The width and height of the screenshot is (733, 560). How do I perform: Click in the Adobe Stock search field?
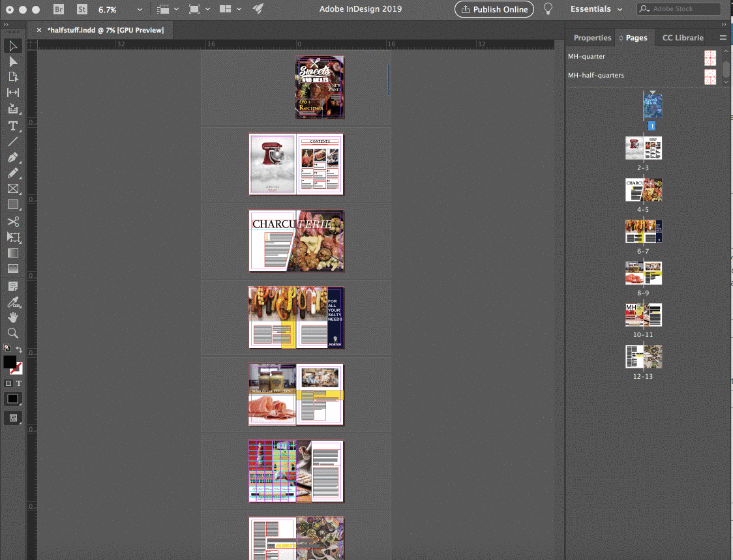point(678,8)
